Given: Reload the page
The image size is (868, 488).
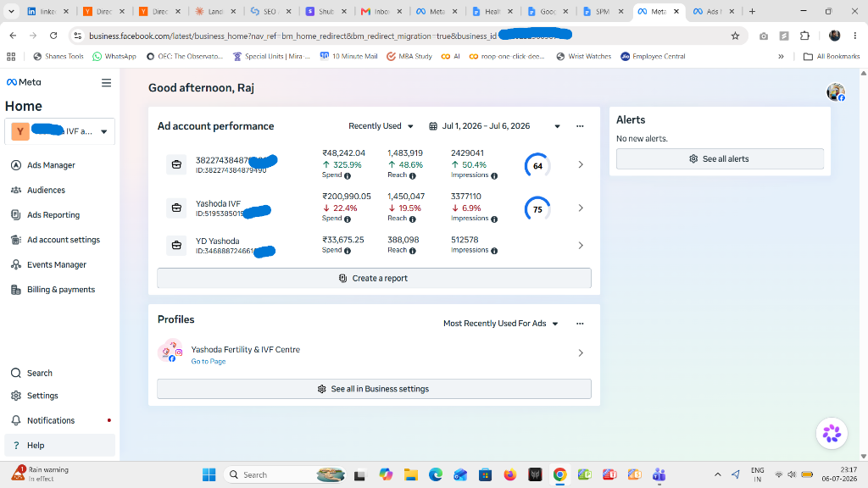Looking at the screenshot, I should (x=53, y=36).
